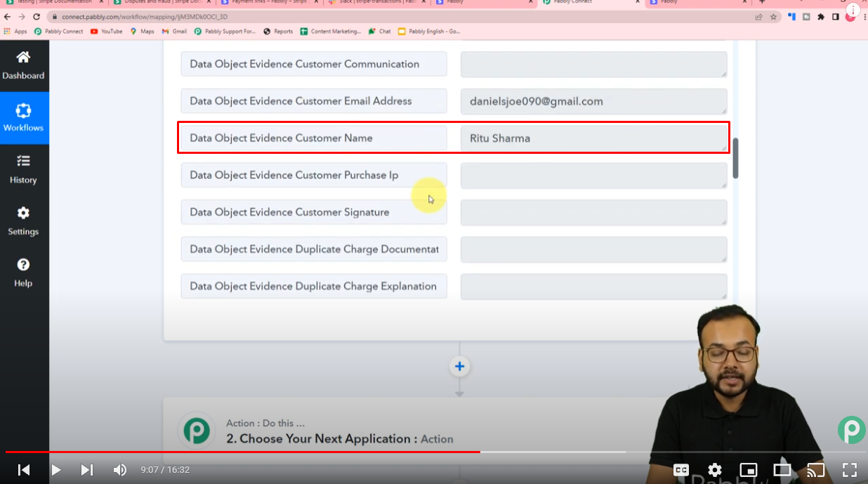Open the Maps bookmark
This screenshot has width=868, height=484.
click(142, 31)
